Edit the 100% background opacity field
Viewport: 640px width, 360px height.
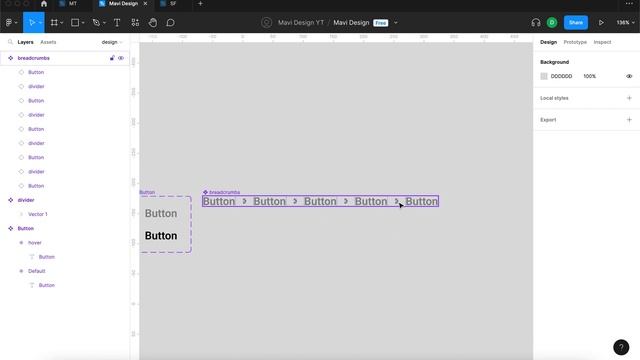pos(589,76)
